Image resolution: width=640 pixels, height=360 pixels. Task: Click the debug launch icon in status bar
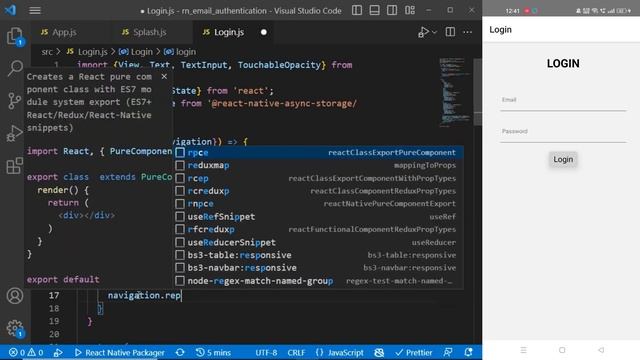pyautogui.click(x=58, y=352)
